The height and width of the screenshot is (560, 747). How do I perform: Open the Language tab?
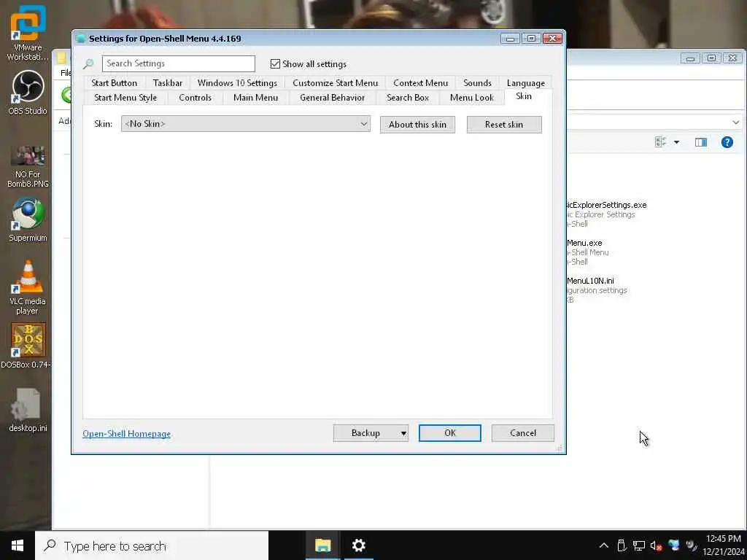526,83
